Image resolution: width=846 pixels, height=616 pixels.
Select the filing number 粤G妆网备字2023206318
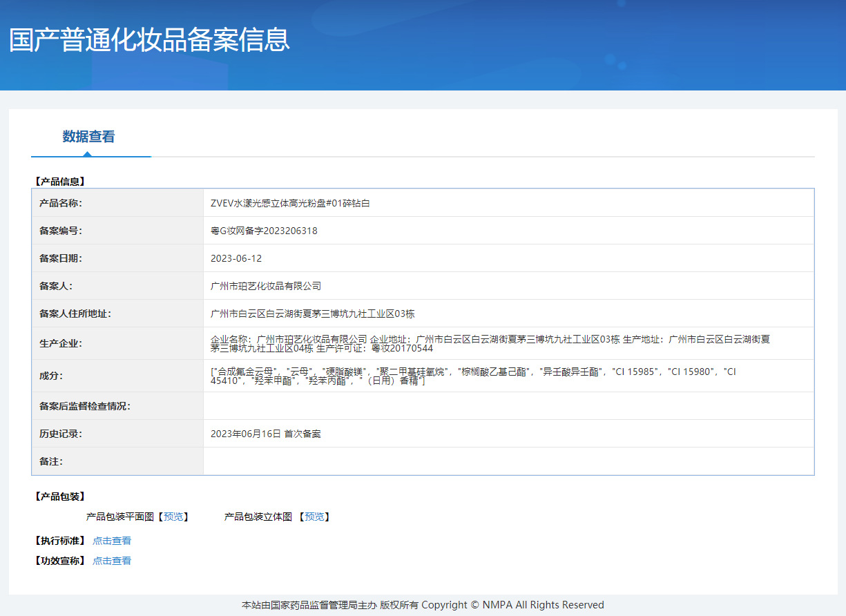(x=264, y=231)
